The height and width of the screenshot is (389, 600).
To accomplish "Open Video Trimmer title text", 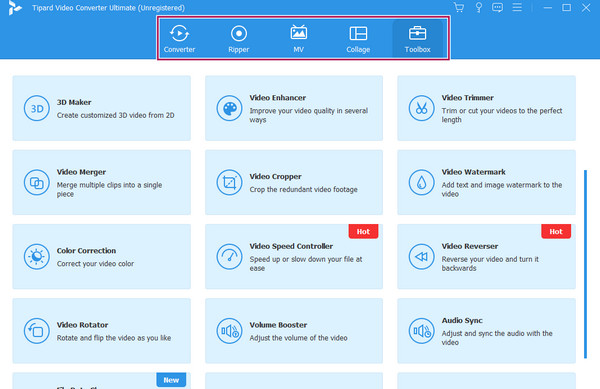I will click(468, 98).
